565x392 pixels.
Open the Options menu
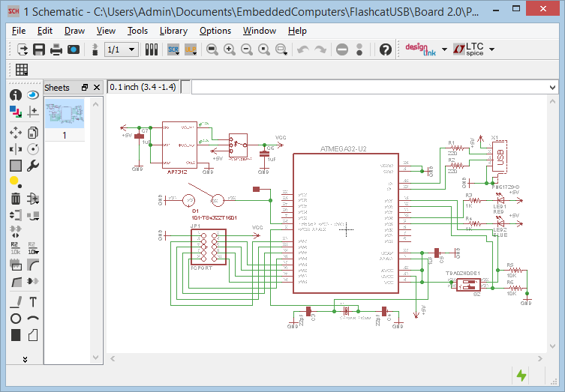(x=215, y=31)
